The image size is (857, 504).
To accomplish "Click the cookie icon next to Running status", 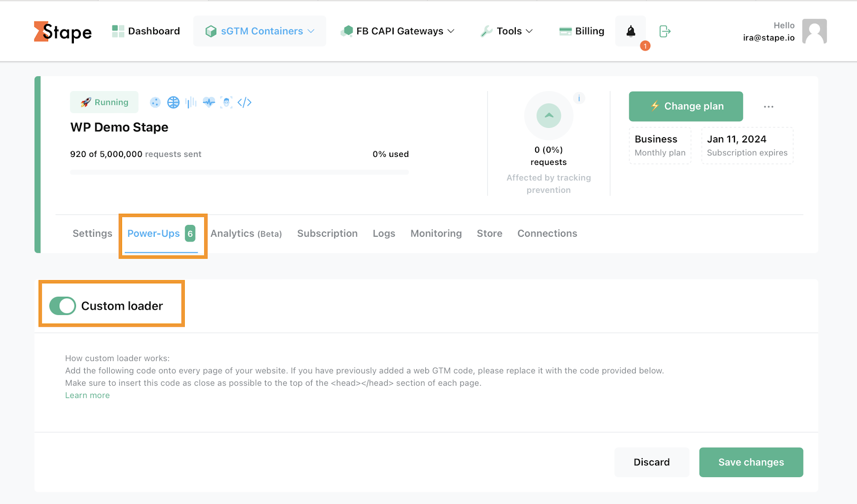I will (x=155, y=102).
